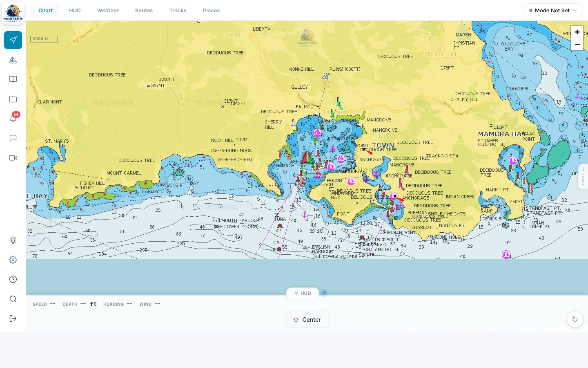
Task: Open the folder icon in sidebar
Action: click(x=13, y=99)
